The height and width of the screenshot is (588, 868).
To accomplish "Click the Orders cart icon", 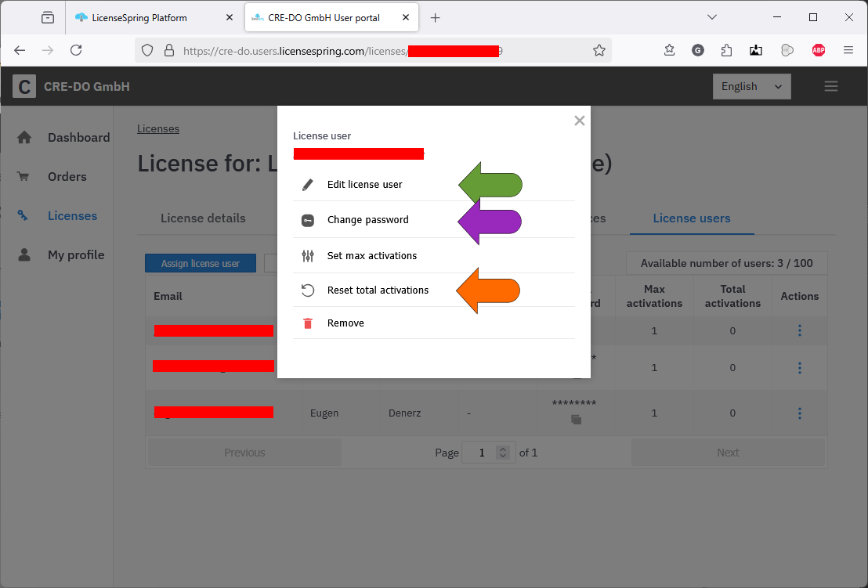I will click(x=24, y=176).
